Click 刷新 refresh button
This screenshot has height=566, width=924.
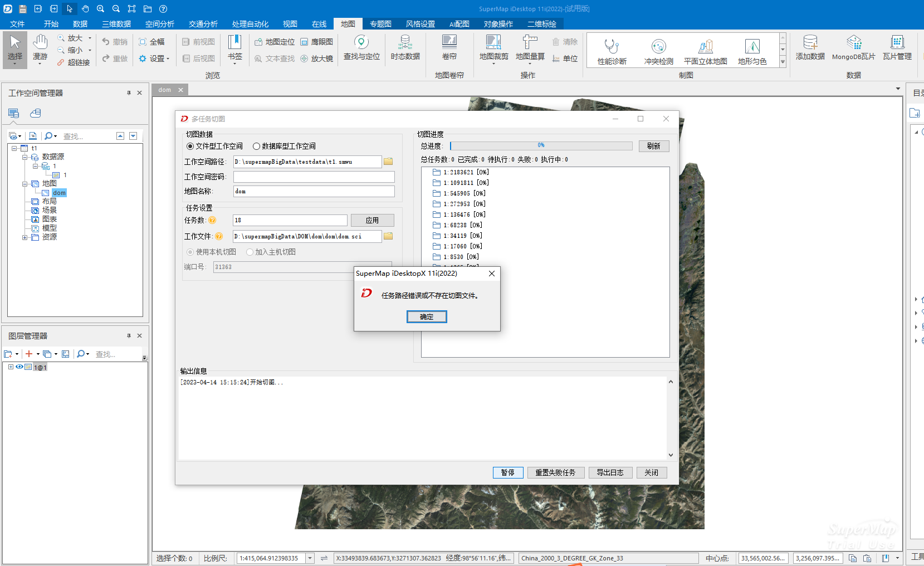(654, 146)
